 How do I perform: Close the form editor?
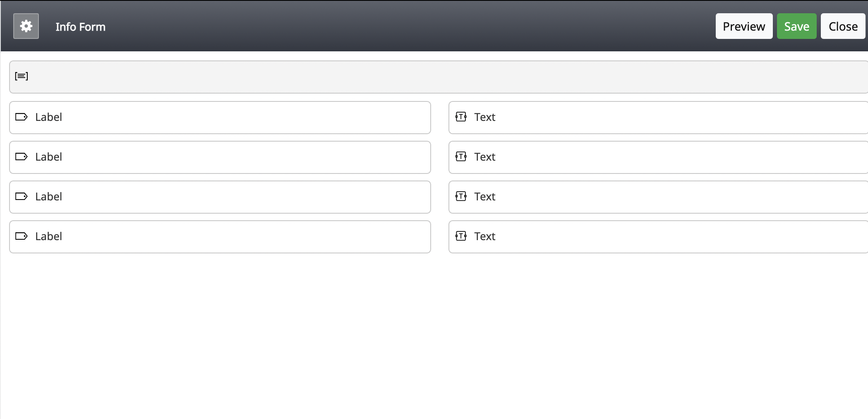[x=843, y=26]
